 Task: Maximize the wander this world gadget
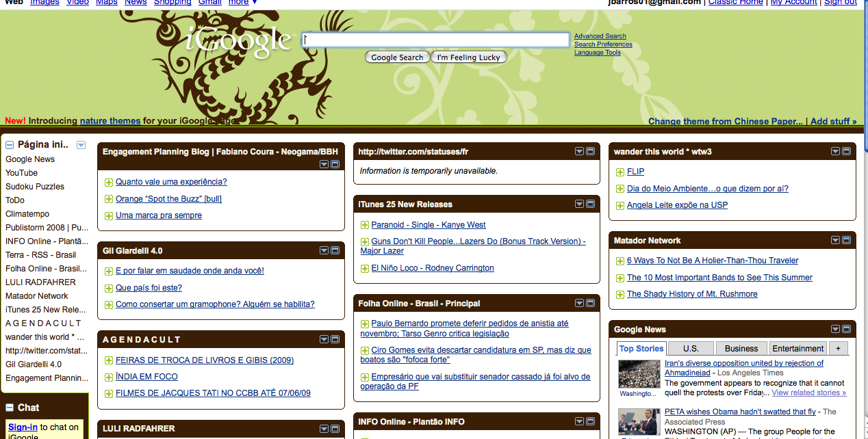pyautogui.click(x=847, y=151)
